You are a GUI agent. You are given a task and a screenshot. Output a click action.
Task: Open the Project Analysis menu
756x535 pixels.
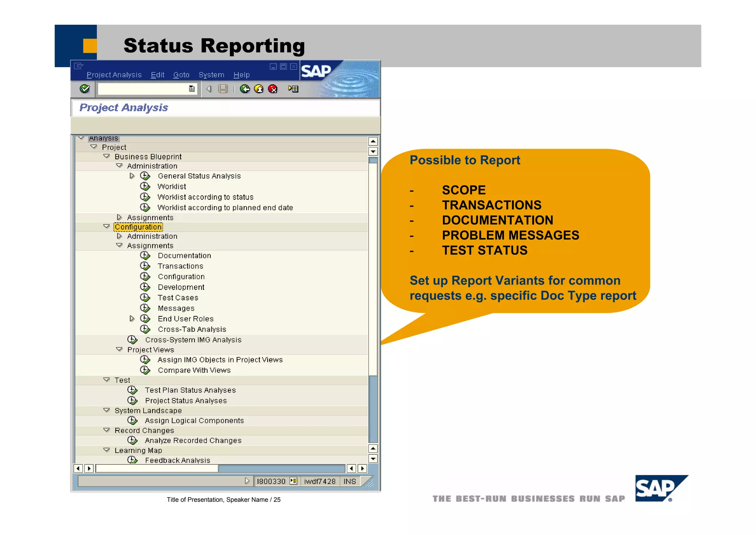pyautogui.click(x=114, y=75)
